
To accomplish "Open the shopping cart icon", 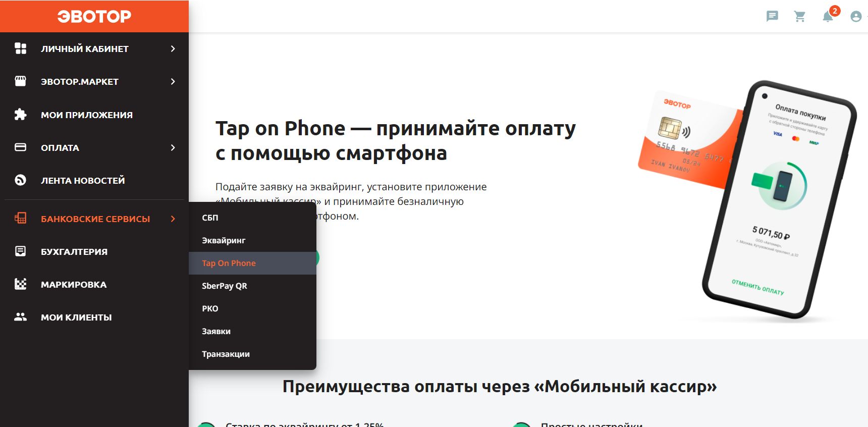I will [800, 16].
